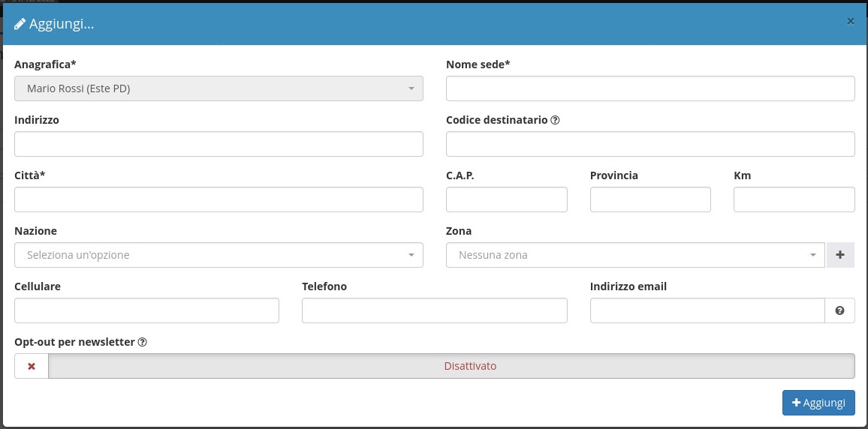Focus the Telefono input field
The image size is (868, 429).
click(x=434, y=310)
